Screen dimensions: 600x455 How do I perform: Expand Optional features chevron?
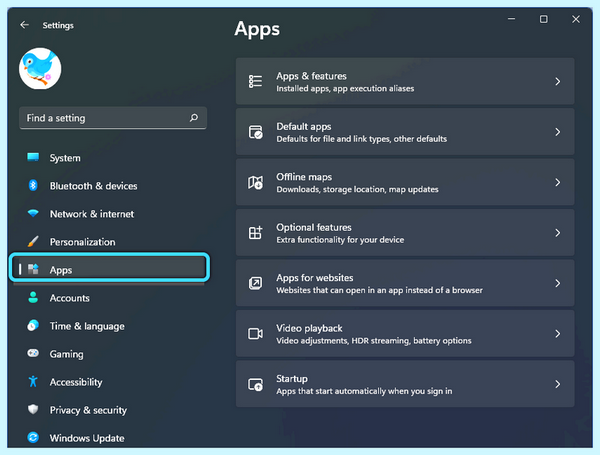tap(558, 233)
